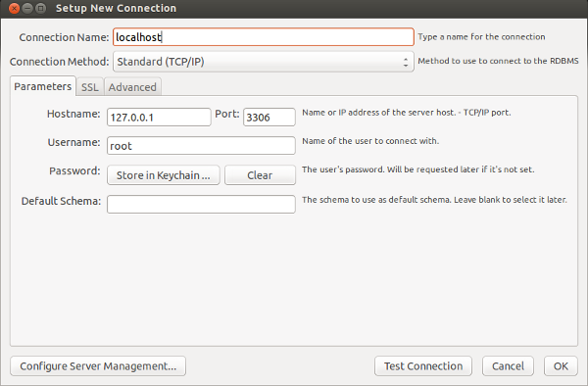Click the 'Default Schema:' label
This screenshot has height=386, width=588.
(x=61, y=201)
